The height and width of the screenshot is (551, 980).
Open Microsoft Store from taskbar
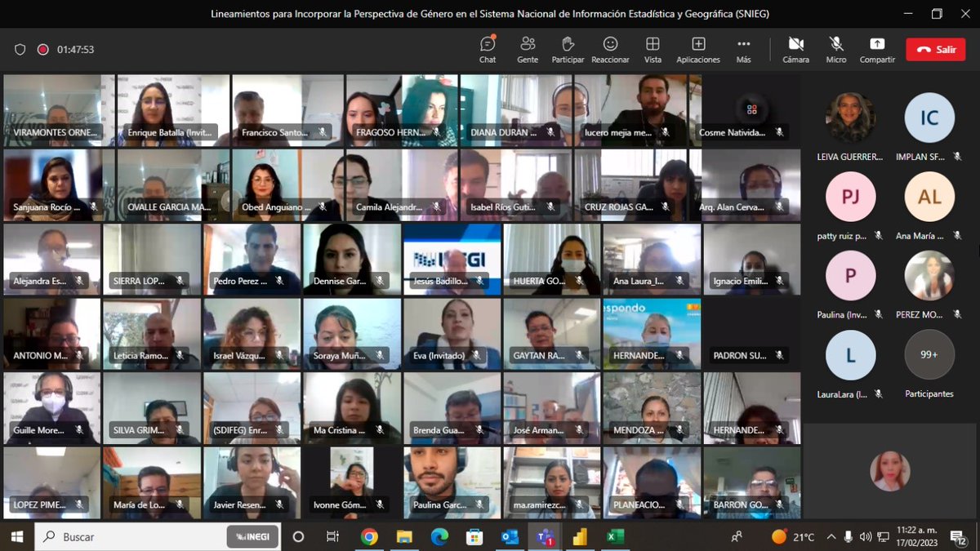point(474,536)
